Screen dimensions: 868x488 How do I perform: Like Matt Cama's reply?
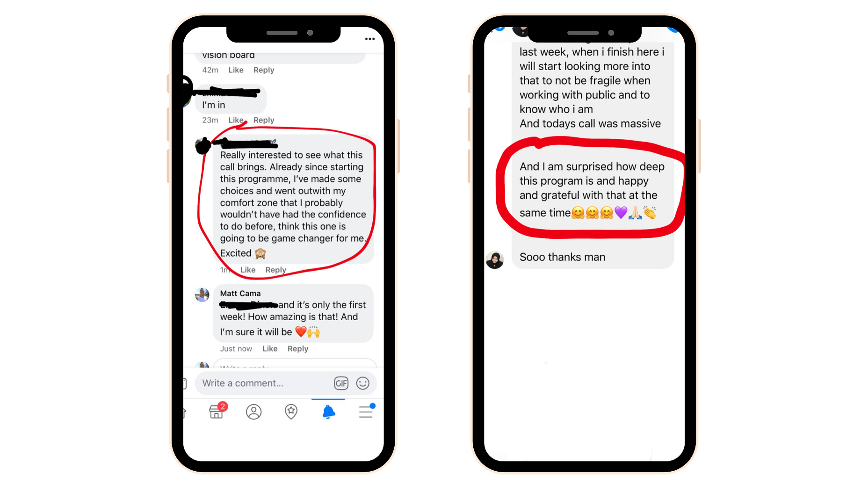coord(270,349)
